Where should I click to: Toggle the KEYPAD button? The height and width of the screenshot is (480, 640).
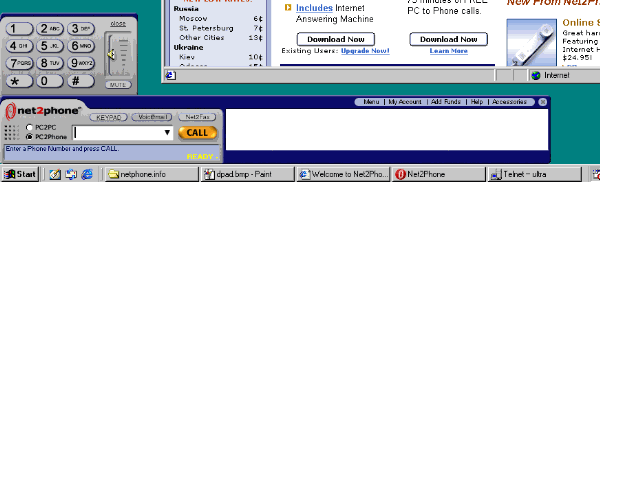[x=108, y=118]
